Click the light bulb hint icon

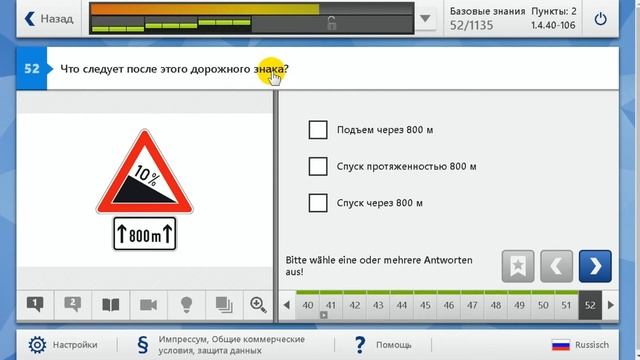pos(186,304)
